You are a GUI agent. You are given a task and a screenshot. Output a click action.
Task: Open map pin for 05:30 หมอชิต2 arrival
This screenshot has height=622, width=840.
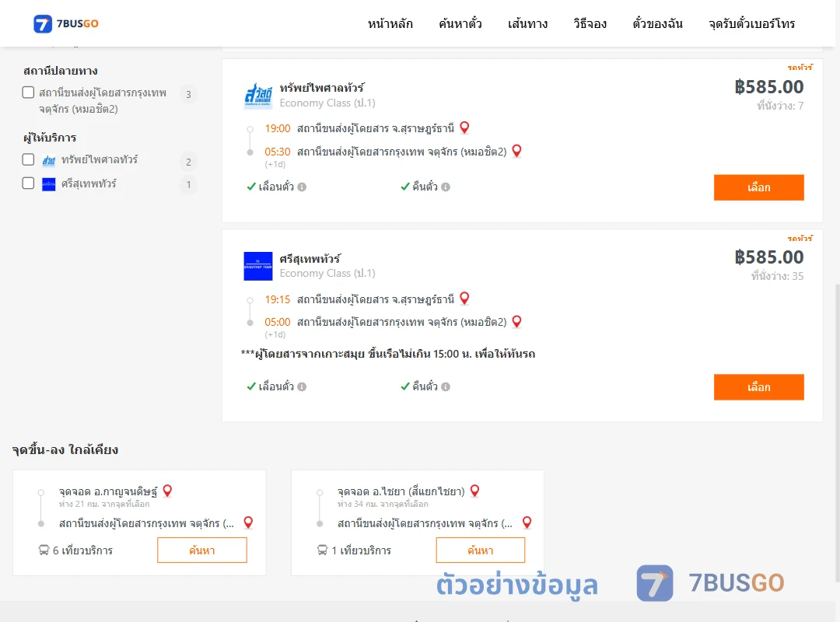tap(516, 151)
